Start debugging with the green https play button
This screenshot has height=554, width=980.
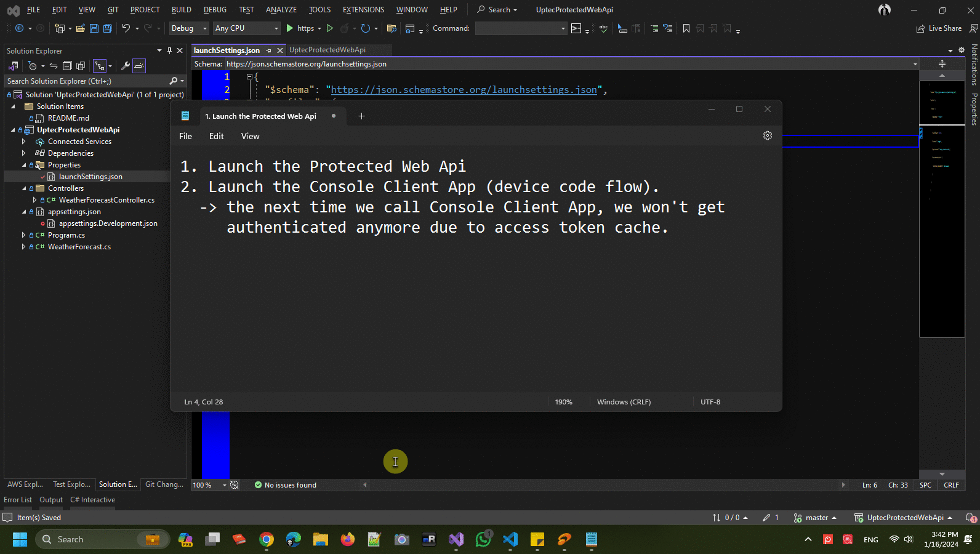pyautogui.click(x=290, y=28)
